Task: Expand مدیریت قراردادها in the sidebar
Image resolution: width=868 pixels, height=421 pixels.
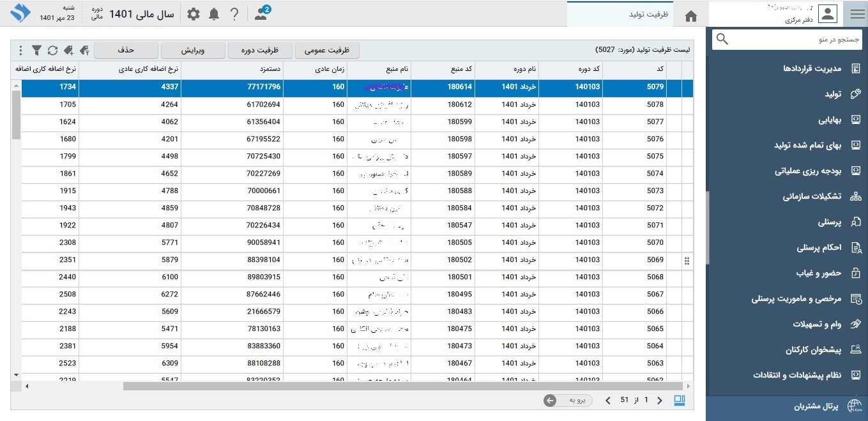Action: (x=812, y=68)
